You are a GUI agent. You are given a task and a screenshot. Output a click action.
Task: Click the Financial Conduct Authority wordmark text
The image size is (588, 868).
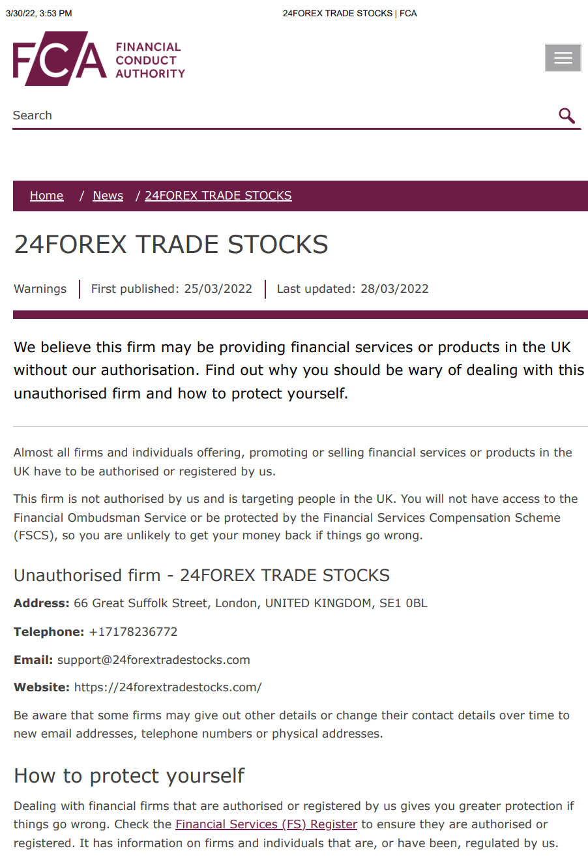pos(150,60)
